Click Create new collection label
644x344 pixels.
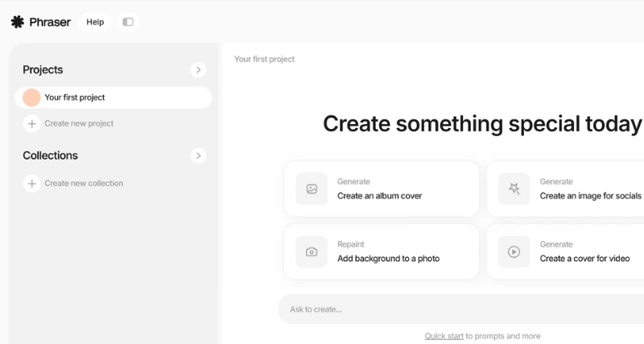84,184
